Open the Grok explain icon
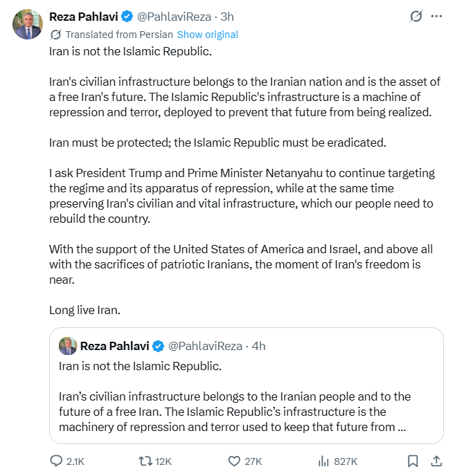 [416, 16]
